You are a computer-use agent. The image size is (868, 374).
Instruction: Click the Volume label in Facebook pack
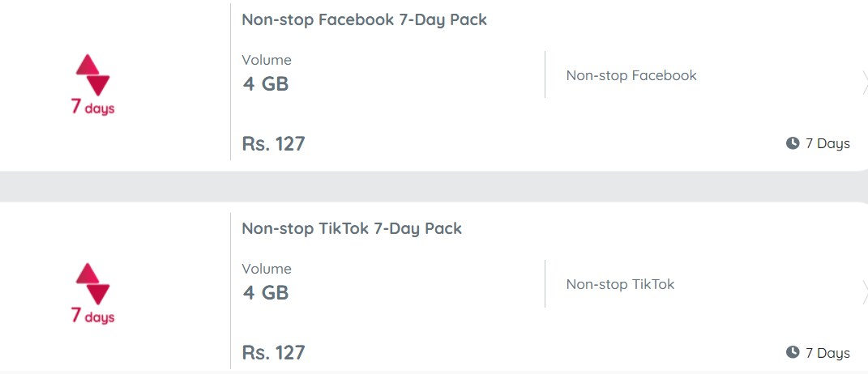tap(267, 60)
